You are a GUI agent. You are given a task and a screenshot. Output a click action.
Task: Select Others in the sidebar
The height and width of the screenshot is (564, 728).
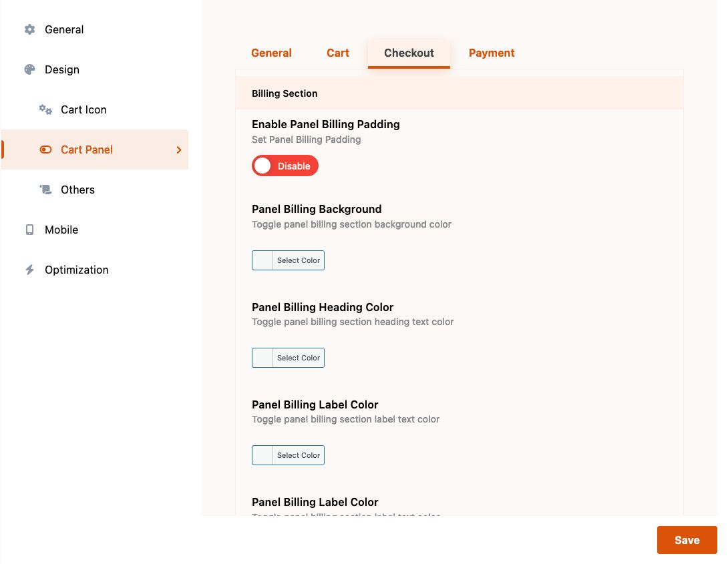point(95,190)
